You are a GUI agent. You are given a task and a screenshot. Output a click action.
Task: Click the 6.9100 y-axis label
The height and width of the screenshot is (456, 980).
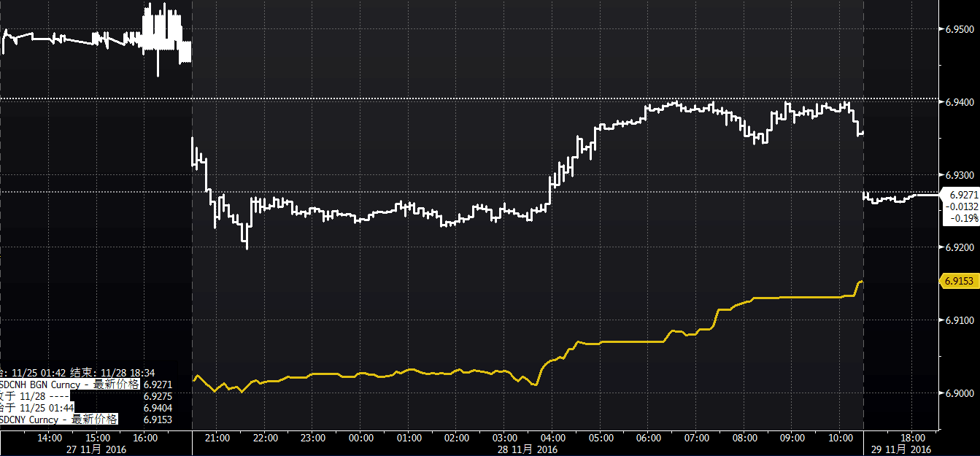(x=960, y=320)
